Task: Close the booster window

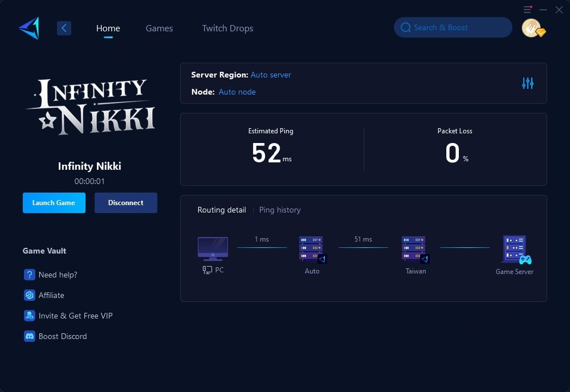Action: 559,10
